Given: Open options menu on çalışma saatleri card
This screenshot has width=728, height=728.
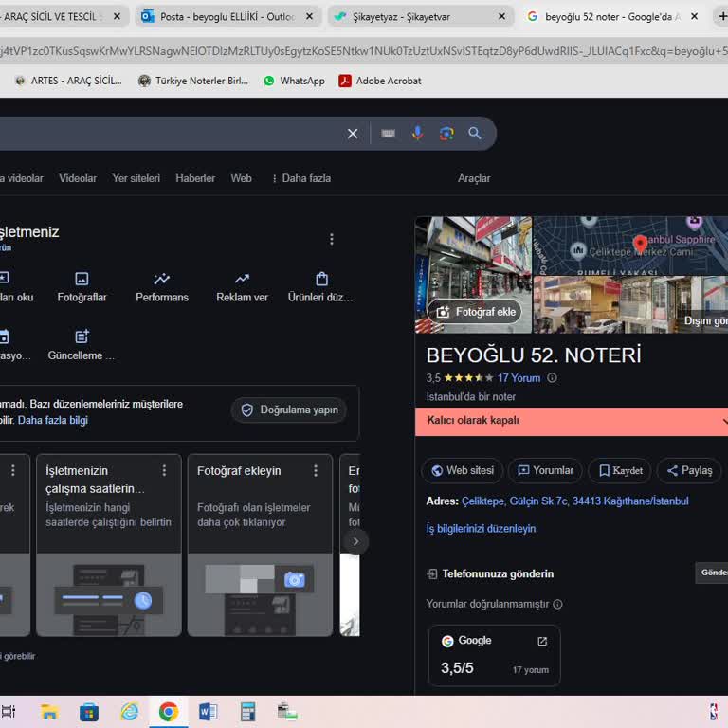Looking at the screenshot, I should (164, 471).
